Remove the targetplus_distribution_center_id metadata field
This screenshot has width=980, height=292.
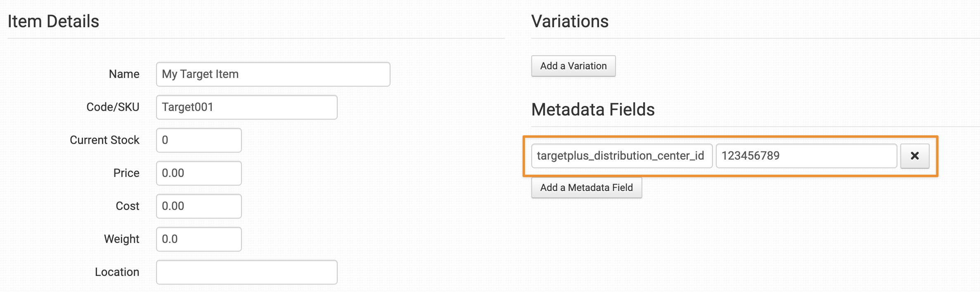tap(914, 156)
